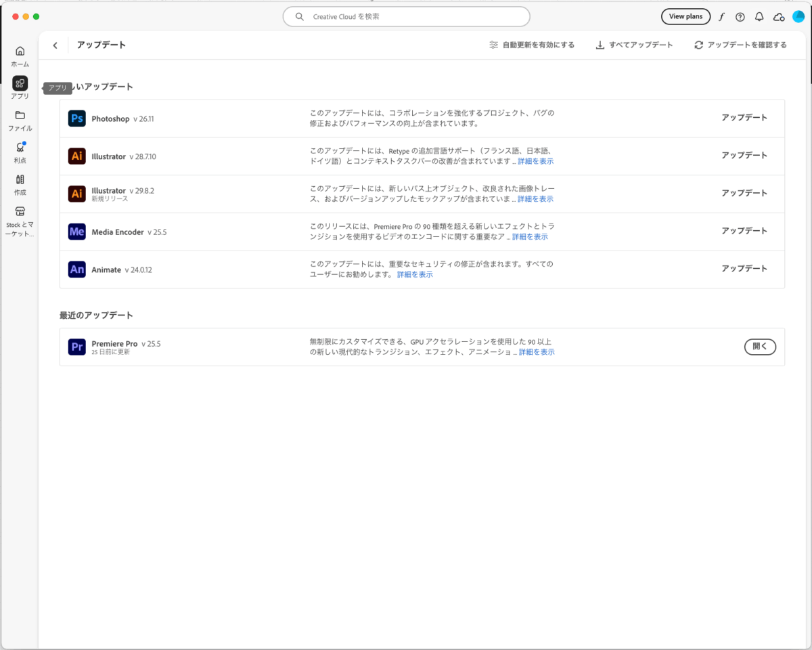The image size is (812, 650).
Task: Enable auto-updates via 自動更新を有効にする
Action: pyautogui.click(x=532, y=45)
